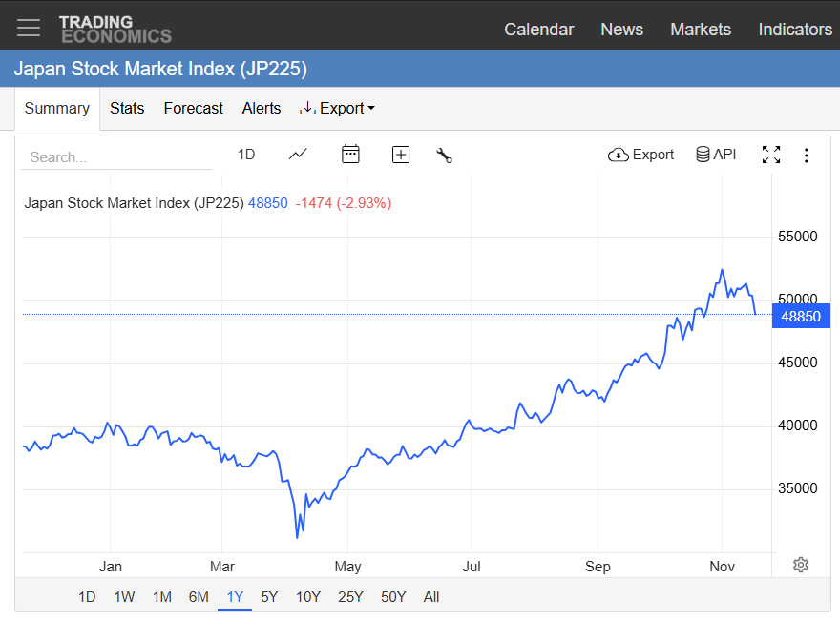Screen dimensions: 840x622
Task: Switch chart range to 5Y
Action: pyautogui.click(x=269, y=596)
